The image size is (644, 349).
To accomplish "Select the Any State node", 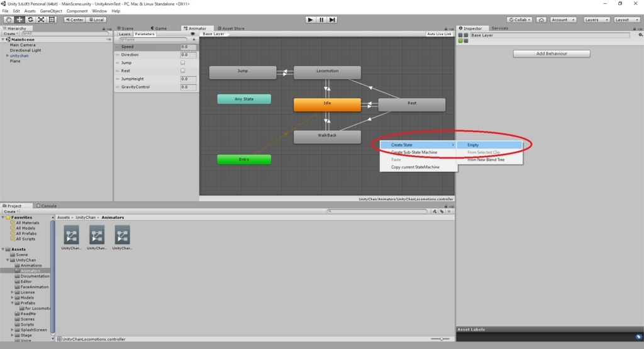I will 244,99.
